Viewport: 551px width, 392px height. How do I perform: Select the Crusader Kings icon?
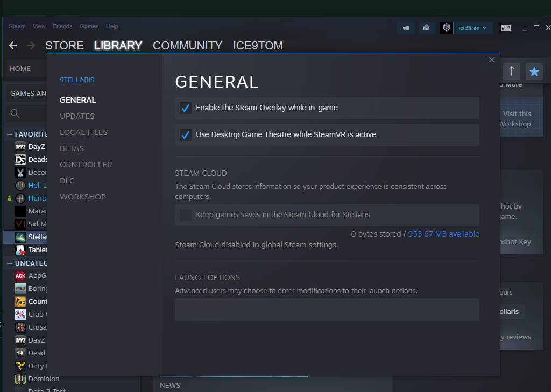(x=20, y=327)
